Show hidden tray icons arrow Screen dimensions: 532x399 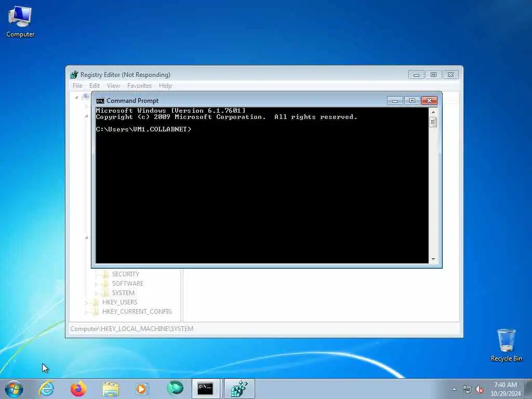(x=454, y=389)
